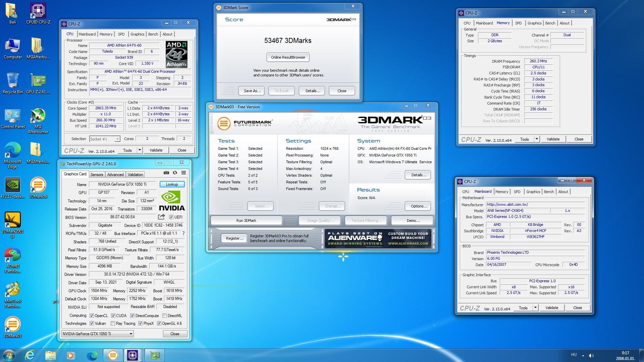Viewport: 644px width, 362px height.
Task: Open the Bali folder on desktop
Action: pyautogui.click(x=12, y=13)
